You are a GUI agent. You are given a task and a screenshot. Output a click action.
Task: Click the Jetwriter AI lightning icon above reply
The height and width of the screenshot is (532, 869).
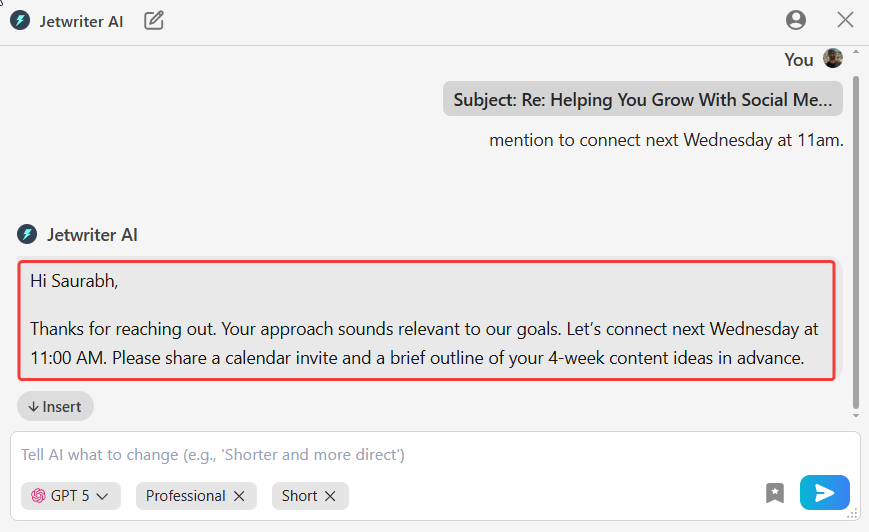coord(27,235)
